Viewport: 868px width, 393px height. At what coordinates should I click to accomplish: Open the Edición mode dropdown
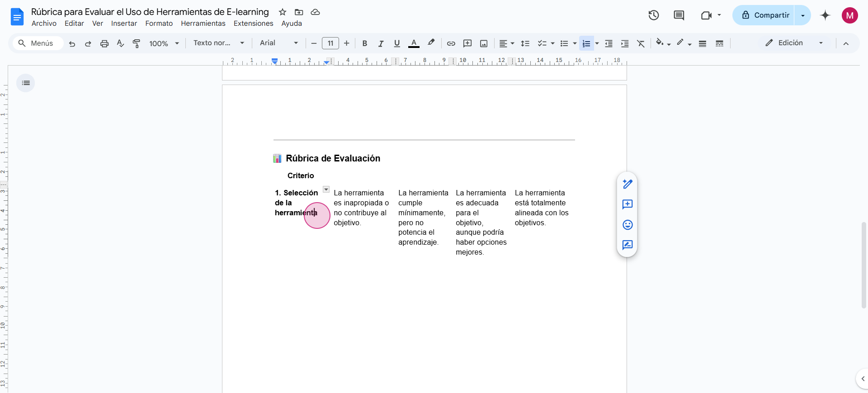coord(794,43)
